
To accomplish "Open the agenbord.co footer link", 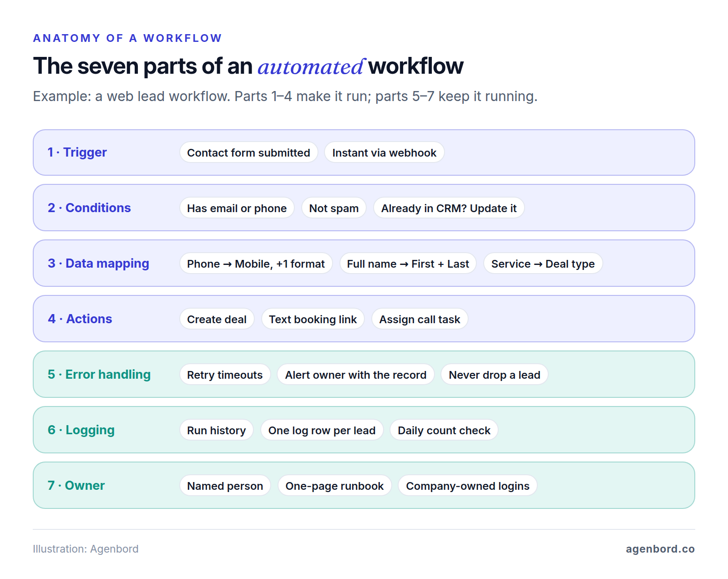I will coord(660,549).
